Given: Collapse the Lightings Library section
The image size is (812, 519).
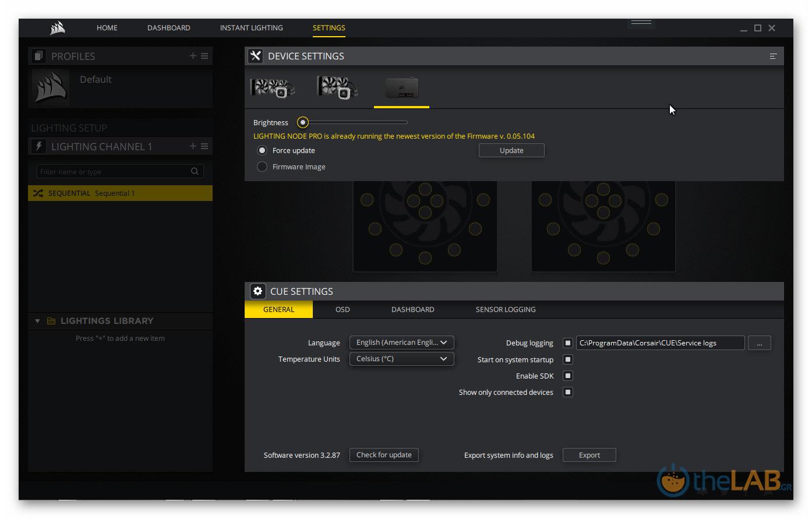Looking at the screenshot, I should pyautogui.click(x=37, y=321).
